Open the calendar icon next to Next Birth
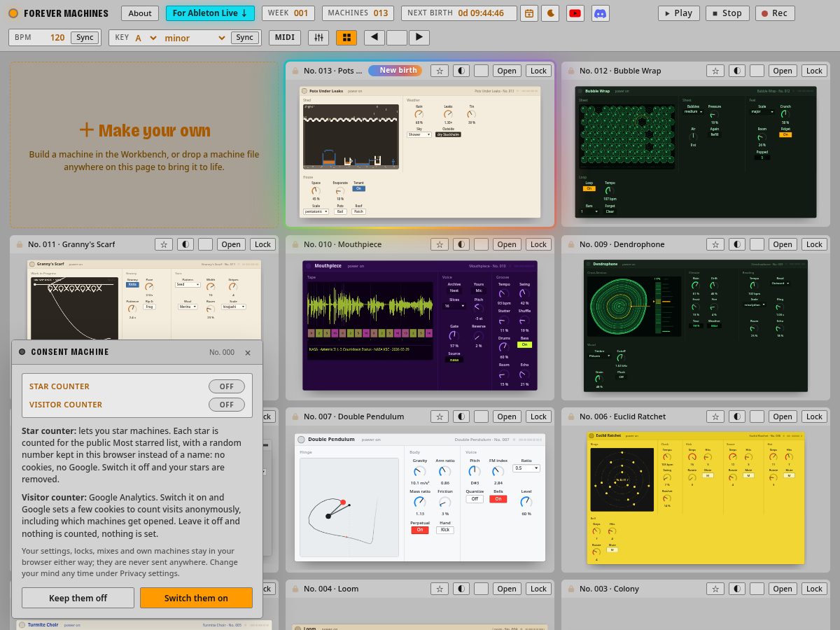 pyautogui.click(x=530, y=13)
